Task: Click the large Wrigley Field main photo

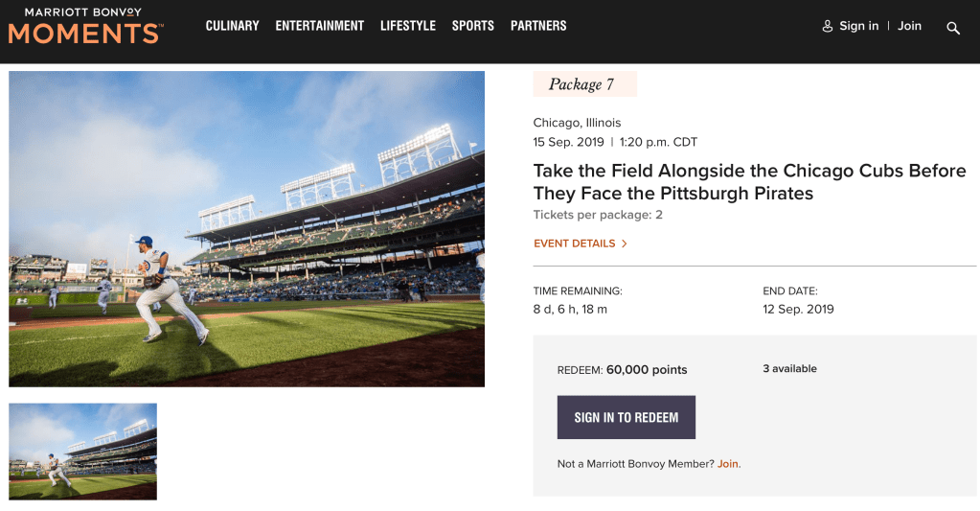Action: (x=246, y=228)
